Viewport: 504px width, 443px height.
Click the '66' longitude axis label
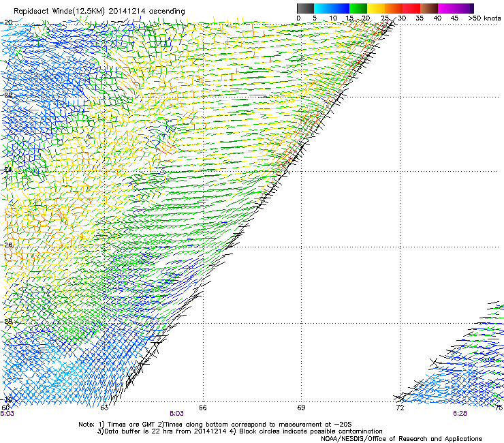(x=203, y=408)
